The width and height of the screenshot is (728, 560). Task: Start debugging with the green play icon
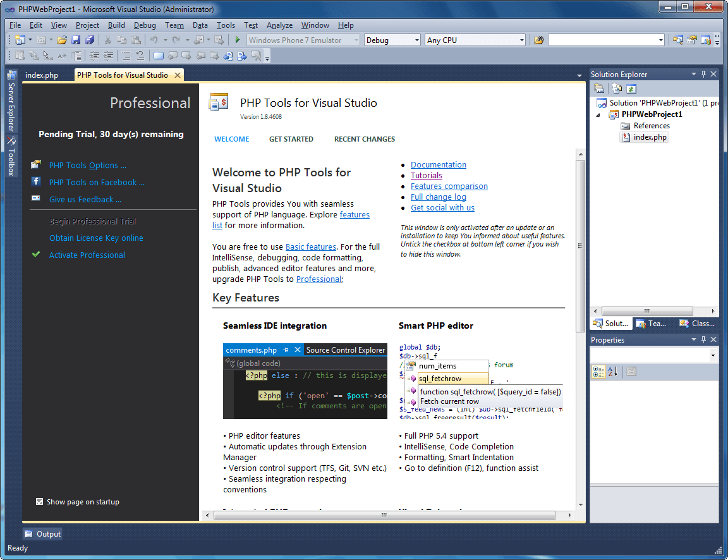(x=237, y=40)
